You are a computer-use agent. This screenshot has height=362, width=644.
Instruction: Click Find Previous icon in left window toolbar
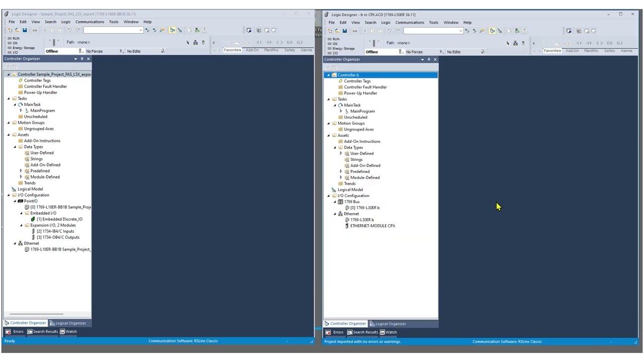(x=147, y=30)
